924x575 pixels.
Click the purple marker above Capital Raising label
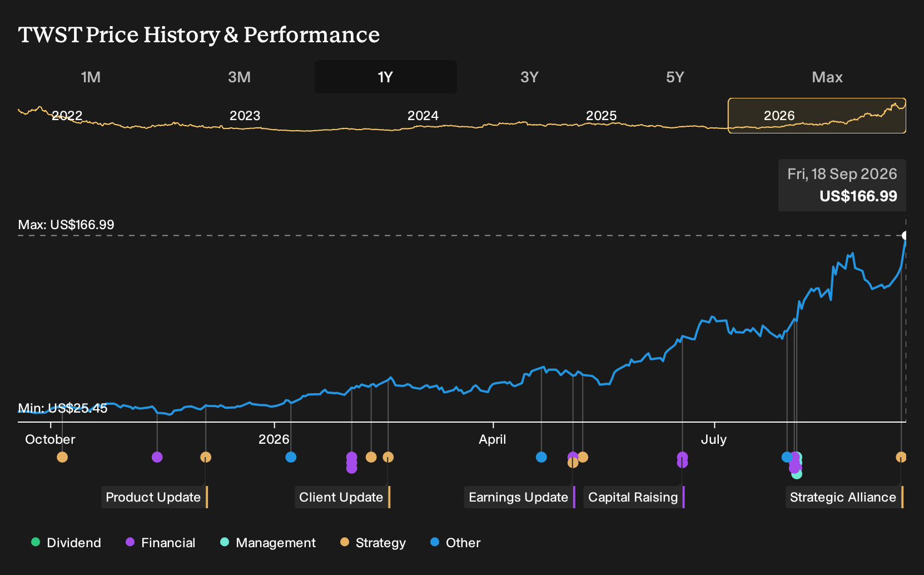[x=682, y=458]
